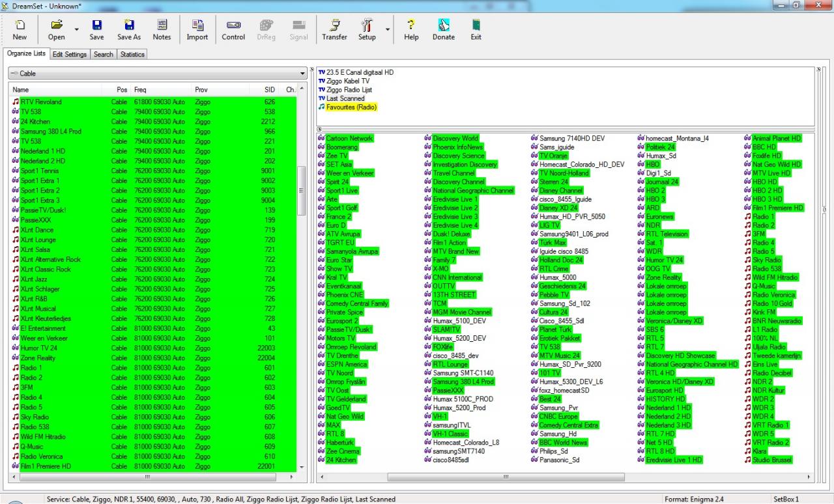The image size is (834, 504).
Task: Click the Exit door icon
Action: tap(476, 30)
